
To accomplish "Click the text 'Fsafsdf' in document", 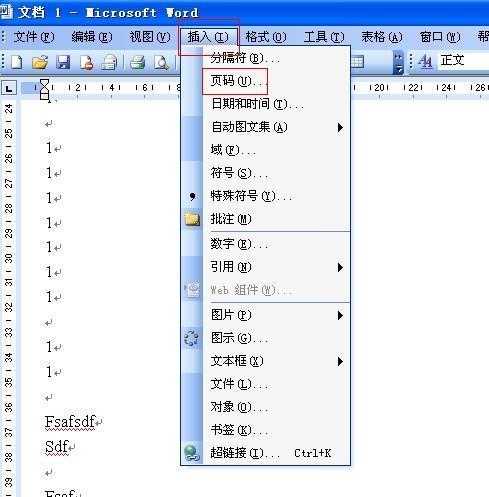I will pos(70,421).
